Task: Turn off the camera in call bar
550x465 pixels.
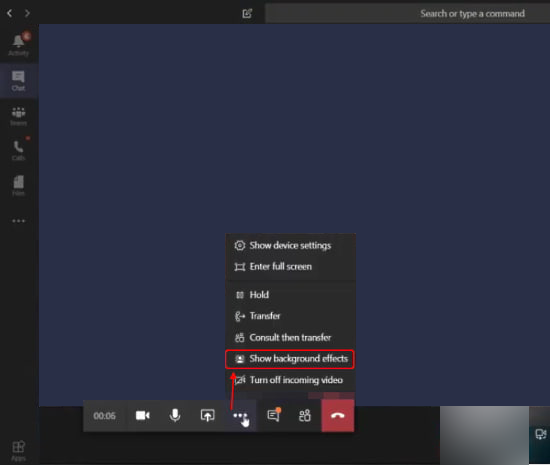Action: (142, 416)
